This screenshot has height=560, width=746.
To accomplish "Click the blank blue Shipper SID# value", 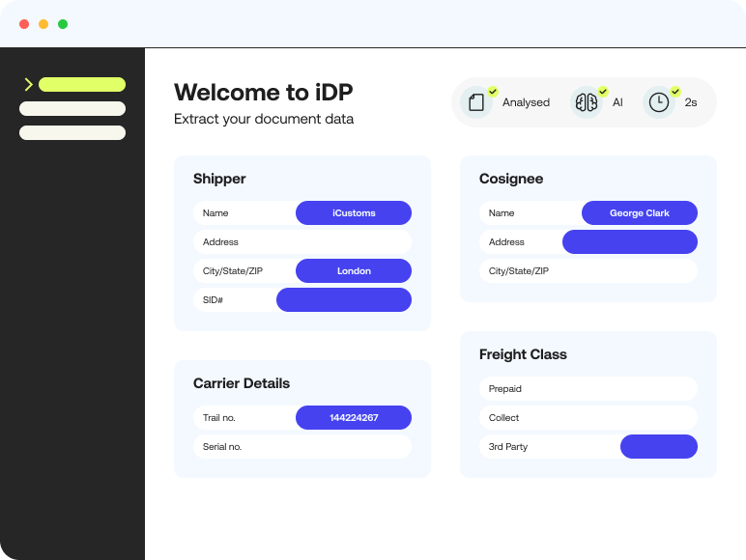I will [x=344, y=300].
